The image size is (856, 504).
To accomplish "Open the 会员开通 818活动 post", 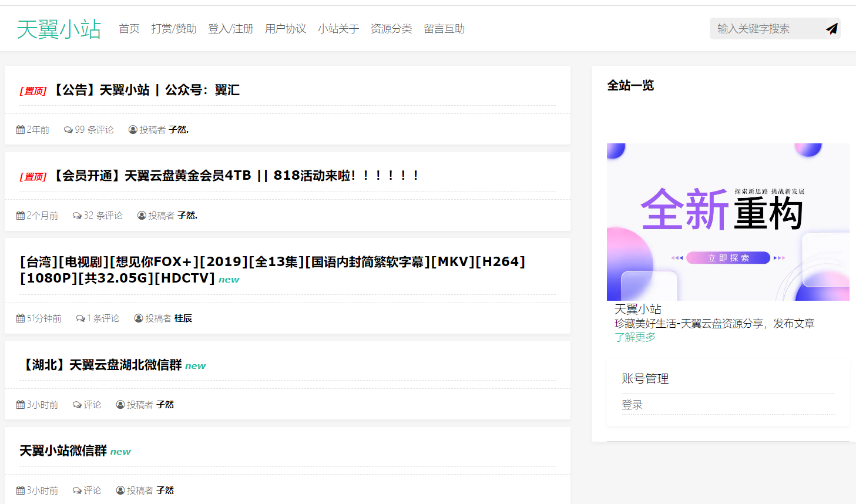I will [235, 176].
